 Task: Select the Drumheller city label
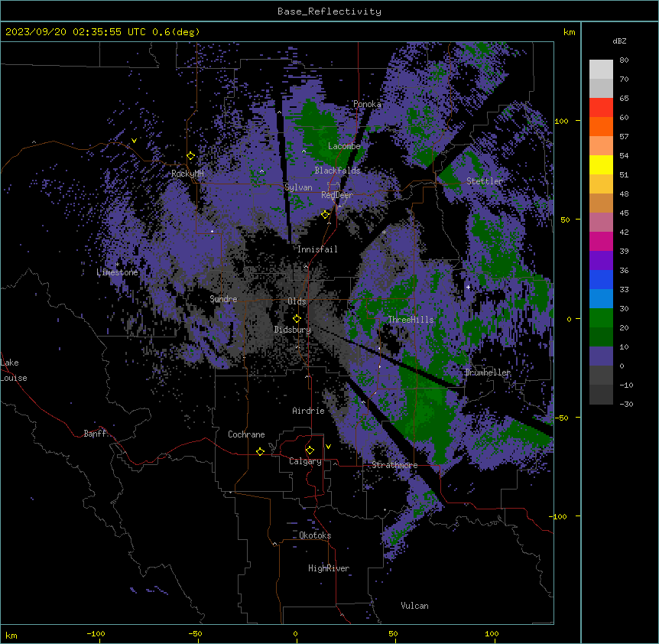(x=488, y=372)
